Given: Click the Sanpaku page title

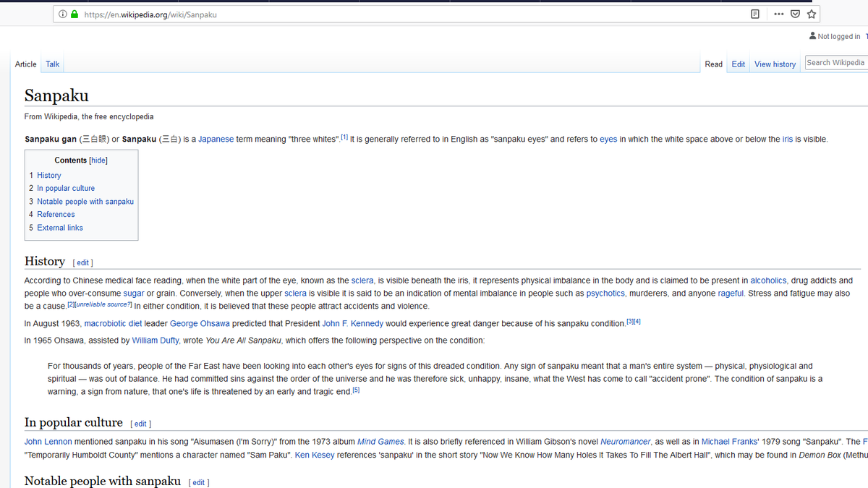Looking at the screenshot, I should [x=56, y=95].
